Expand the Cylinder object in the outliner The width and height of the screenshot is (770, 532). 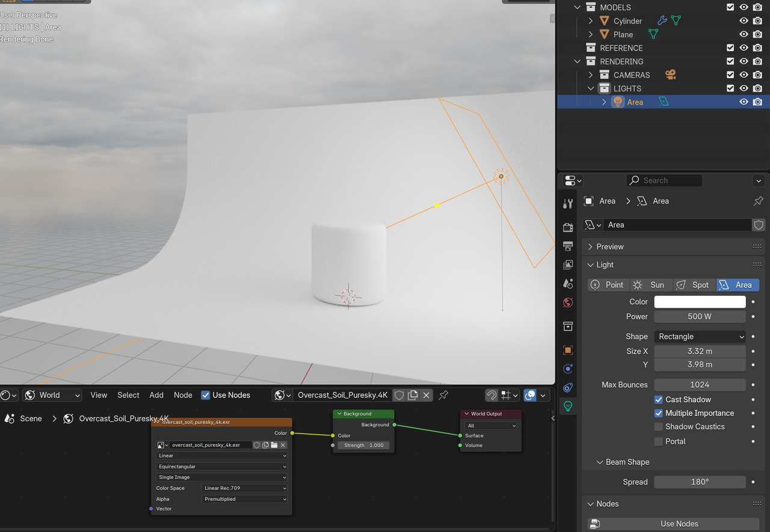(590, 20)
